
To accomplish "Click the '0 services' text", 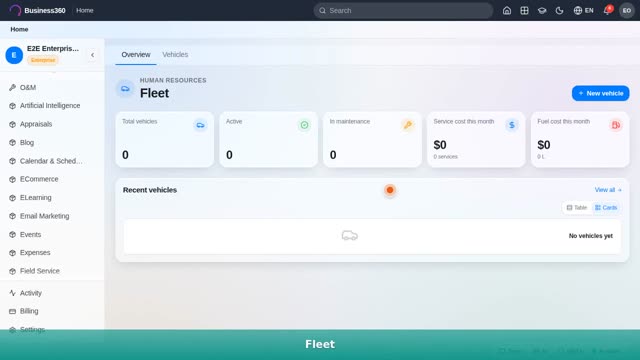I will tap(445, 157).
